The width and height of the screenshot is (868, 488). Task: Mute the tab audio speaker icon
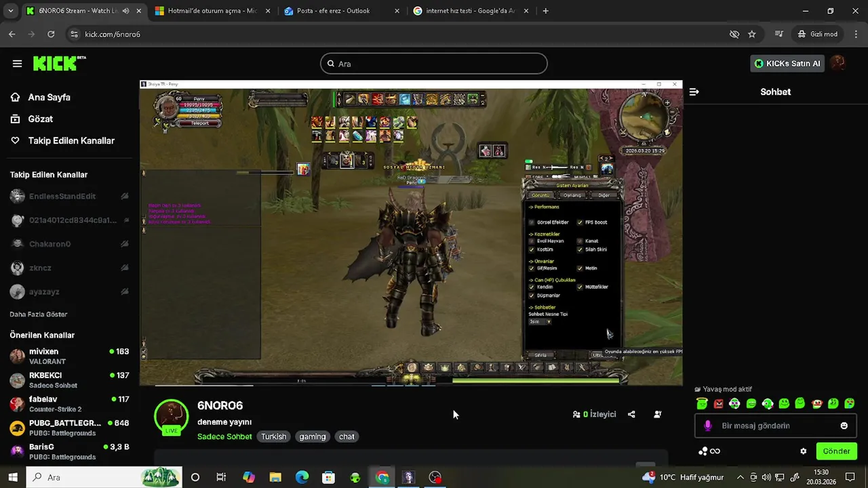[x=125, y=11]
